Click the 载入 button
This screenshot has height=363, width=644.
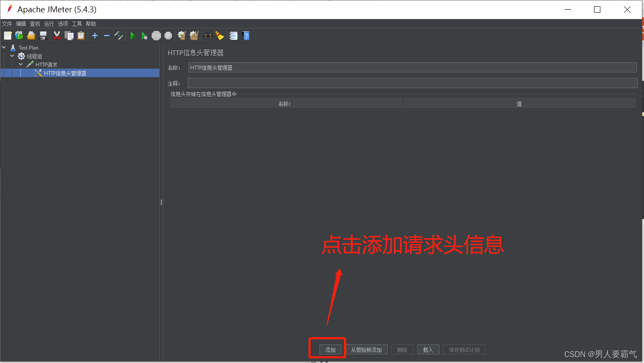click(x=428, y=350)
